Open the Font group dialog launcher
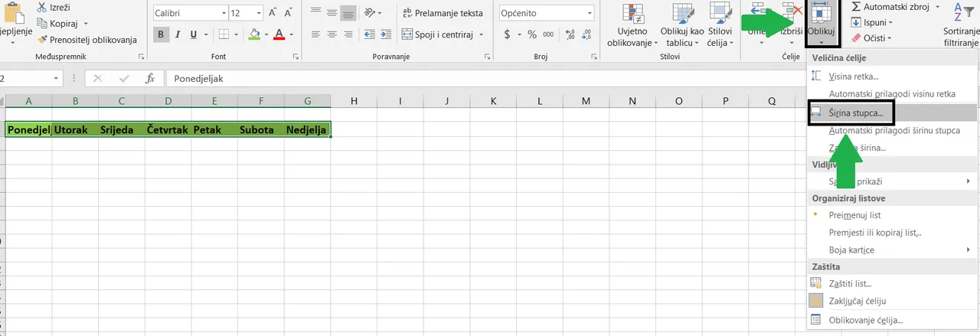 point(296,57)
